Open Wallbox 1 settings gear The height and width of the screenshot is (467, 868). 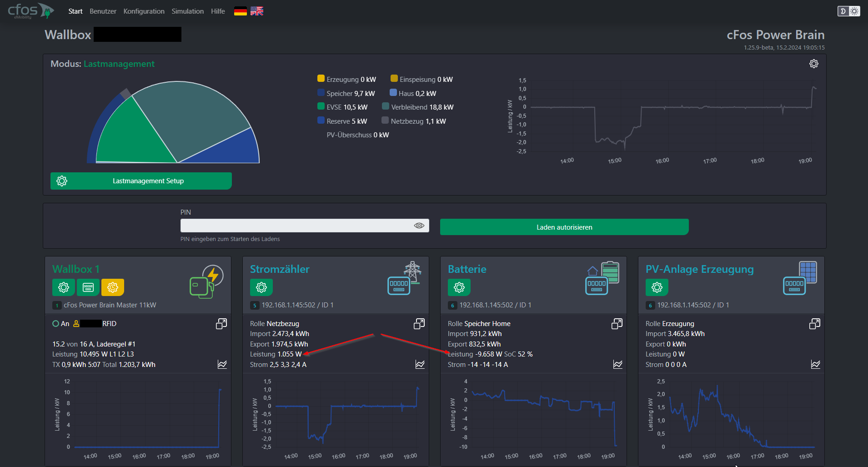(64, 287)
